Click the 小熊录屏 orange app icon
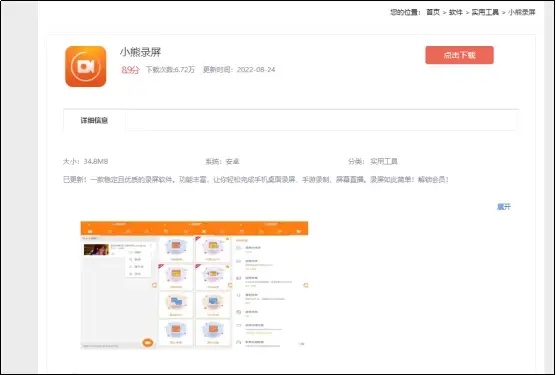Image resolution: width=556 pixels, height=375 pixels. (85, 66)
